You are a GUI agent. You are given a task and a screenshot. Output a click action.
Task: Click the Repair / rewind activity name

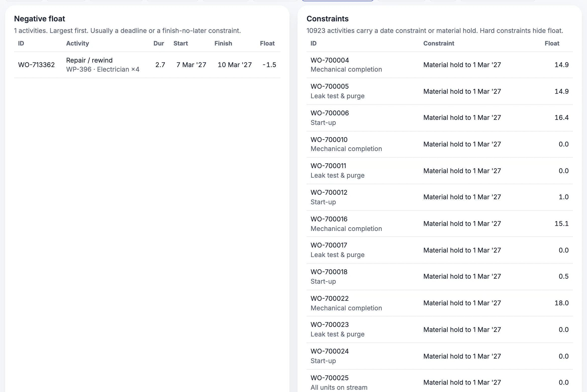89,60
